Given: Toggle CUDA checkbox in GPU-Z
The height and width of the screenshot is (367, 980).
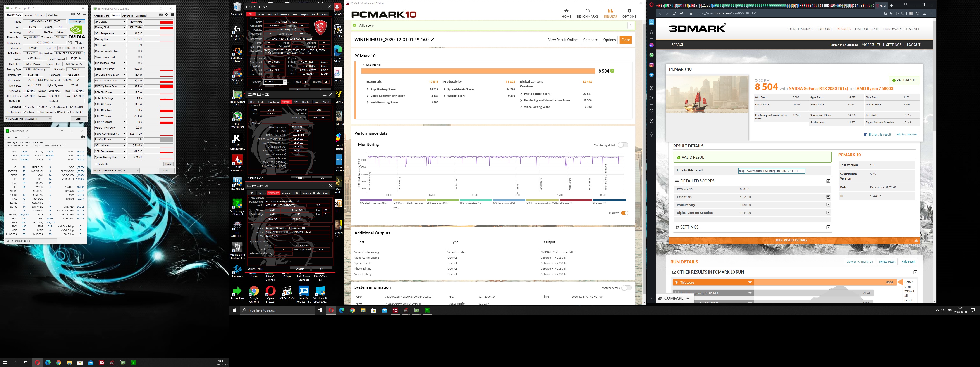Looking at the screenshot, I should pyautogui.click(x=39, y=107).
